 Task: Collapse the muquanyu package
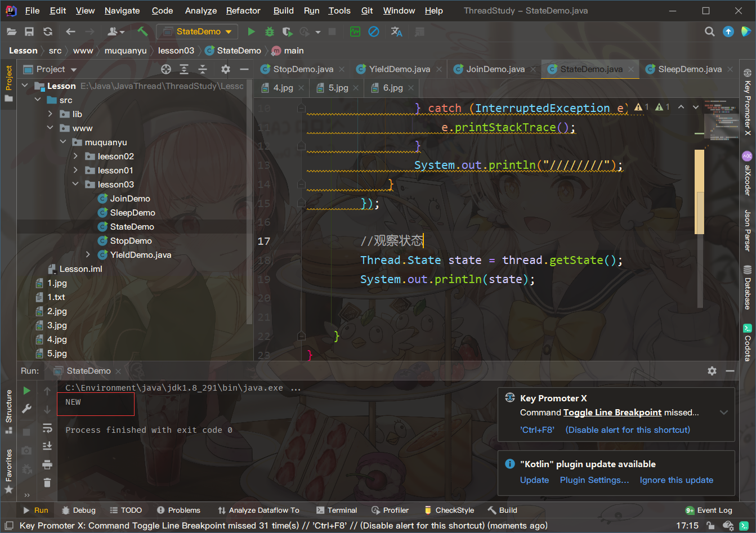tap(63, 142)
